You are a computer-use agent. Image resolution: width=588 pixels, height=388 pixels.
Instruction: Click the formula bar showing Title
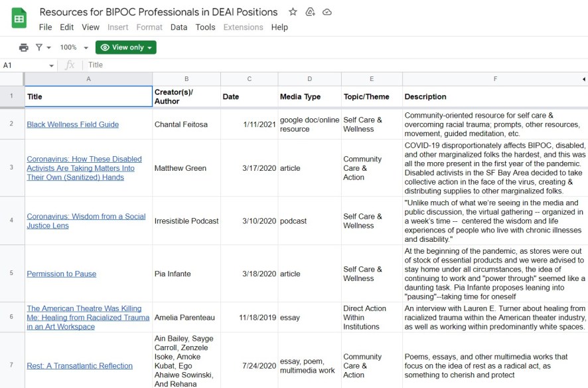(x=336, y=65)
